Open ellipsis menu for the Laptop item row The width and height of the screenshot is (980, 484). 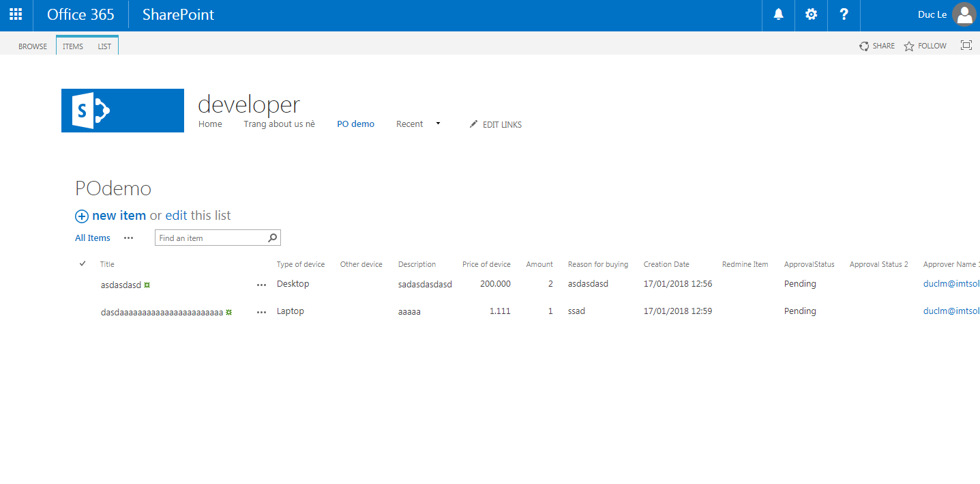(x=261, y=312)
